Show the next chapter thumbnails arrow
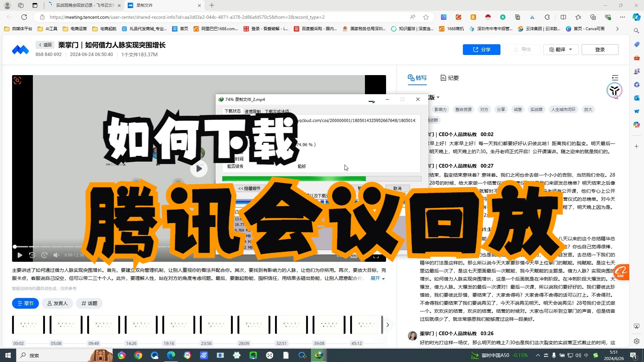Viewport: 644px width, 362px height. click(x=388, y=325)
